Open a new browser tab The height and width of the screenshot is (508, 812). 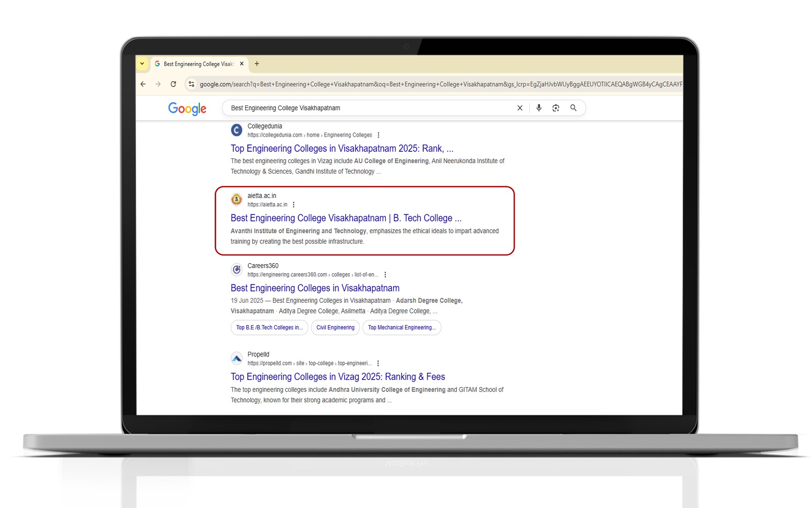pos(257,64)
